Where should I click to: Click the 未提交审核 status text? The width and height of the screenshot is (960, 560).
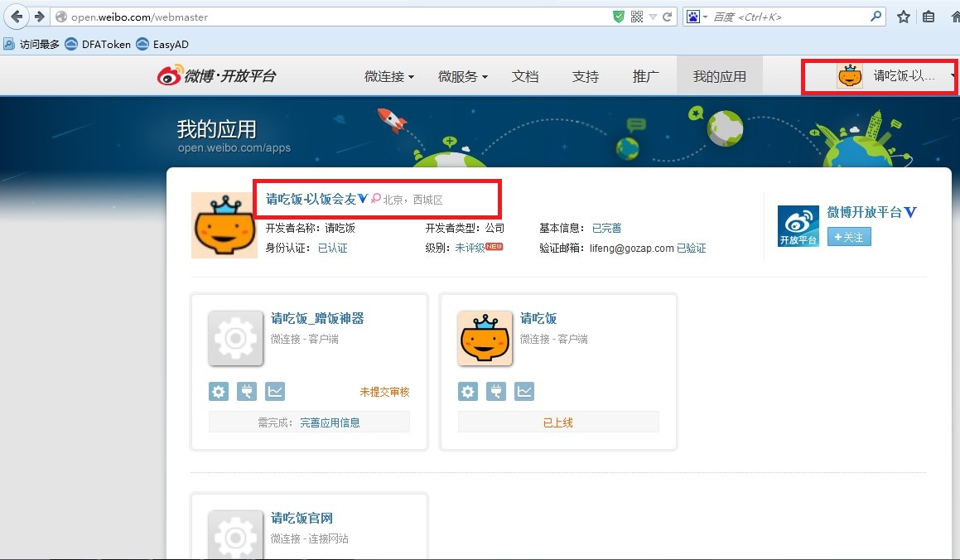(384, 392)
